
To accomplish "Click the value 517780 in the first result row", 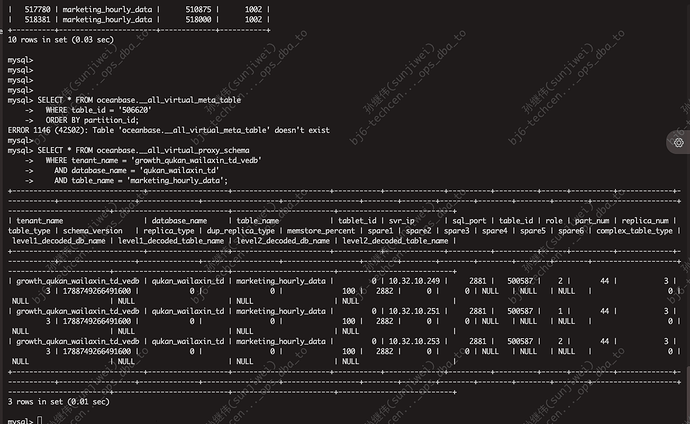I will 37,9.
